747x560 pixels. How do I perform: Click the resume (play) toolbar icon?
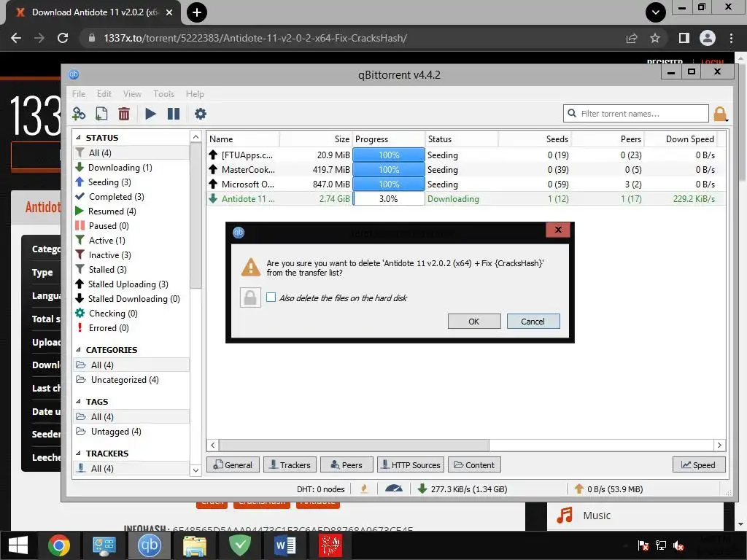150,114
